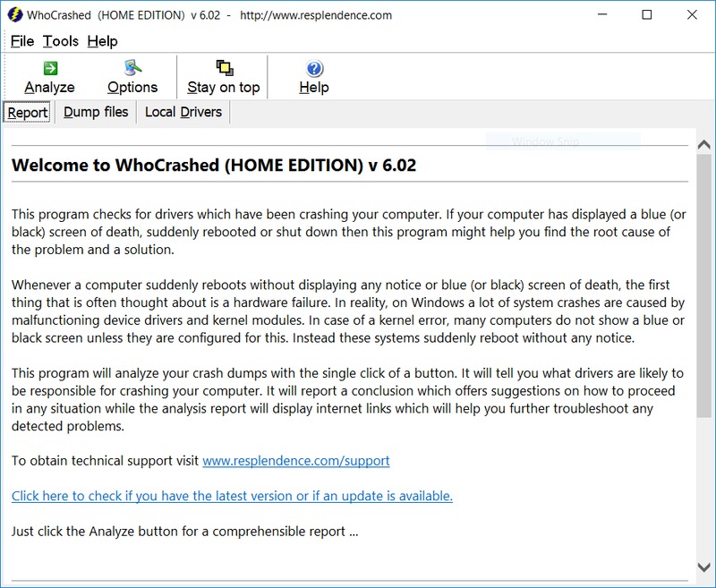Switch to the Local Drivers tab
This screenshot has height=588, width=716.
point(183,112)
